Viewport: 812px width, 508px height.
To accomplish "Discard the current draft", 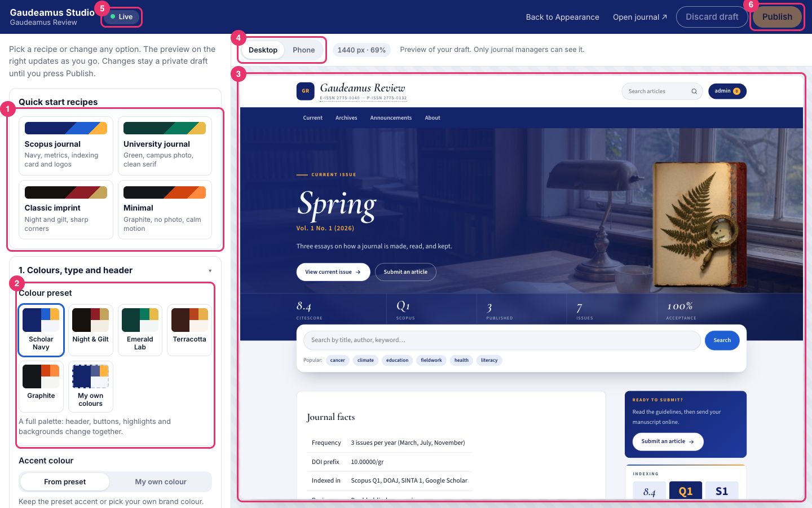I will click(x=712, y=17).
